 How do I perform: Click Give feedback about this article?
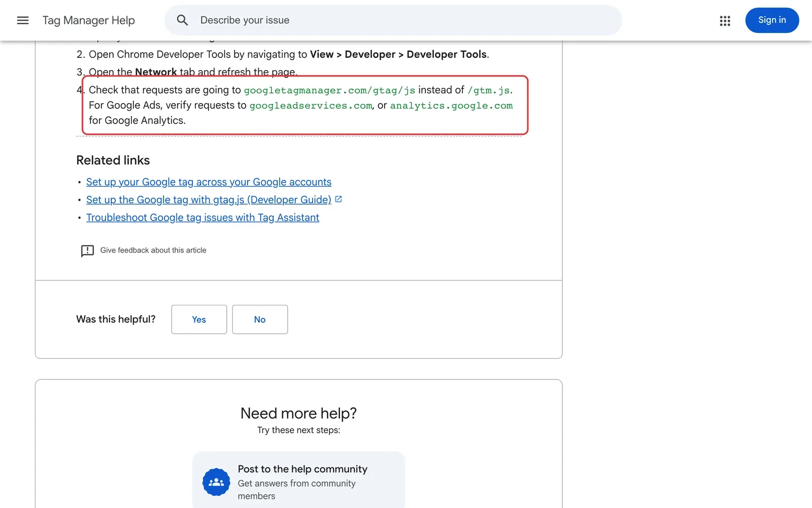(x=153, y=250)
